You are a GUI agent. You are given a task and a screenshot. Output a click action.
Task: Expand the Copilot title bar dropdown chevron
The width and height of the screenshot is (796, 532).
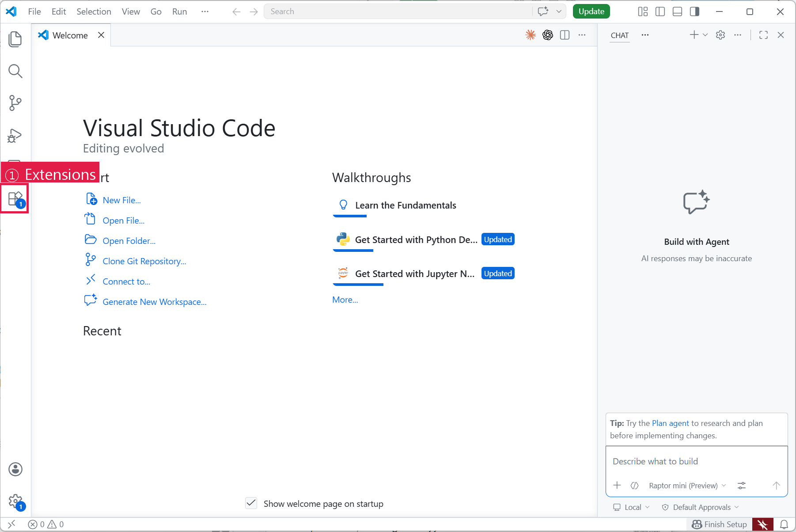[559, 11]
